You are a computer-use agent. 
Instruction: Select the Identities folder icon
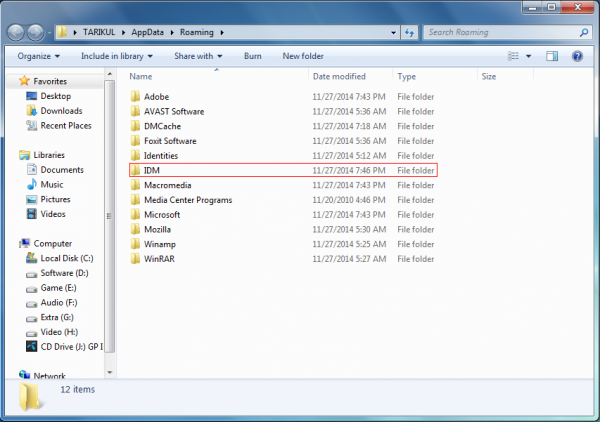click(135, 155)
